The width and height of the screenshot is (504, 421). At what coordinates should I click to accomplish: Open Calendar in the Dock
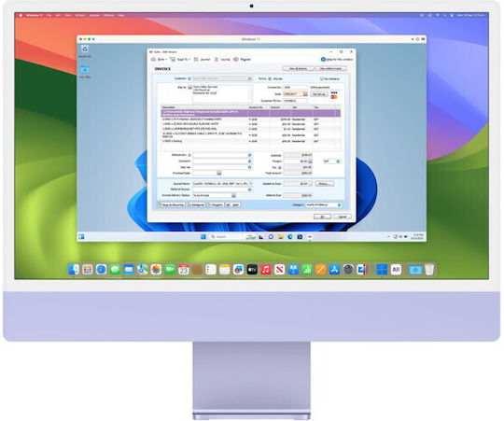pyautogui.click(x=184, y=270)
